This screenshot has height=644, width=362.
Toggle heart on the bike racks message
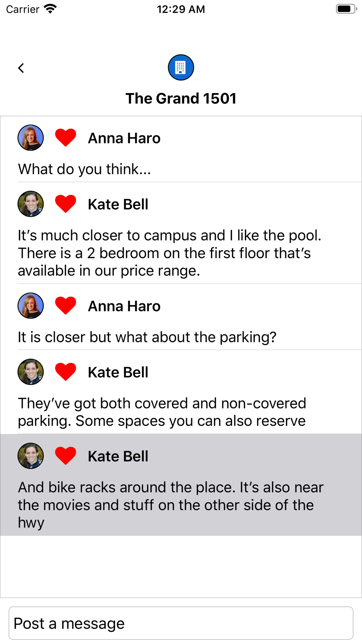66,456
